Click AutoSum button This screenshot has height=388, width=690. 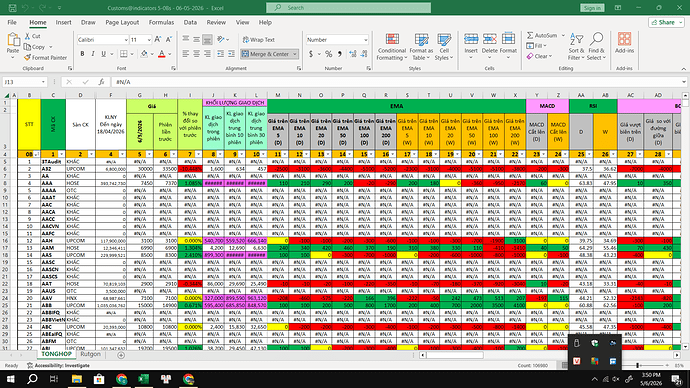pos(542,35)
